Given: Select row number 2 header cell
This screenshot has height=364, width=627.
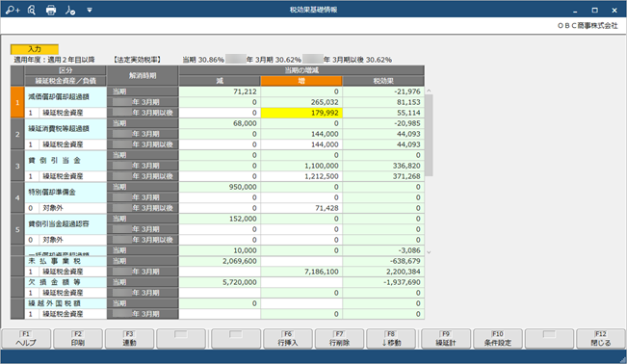Looking at the screenshot, I should coord(17,134).
